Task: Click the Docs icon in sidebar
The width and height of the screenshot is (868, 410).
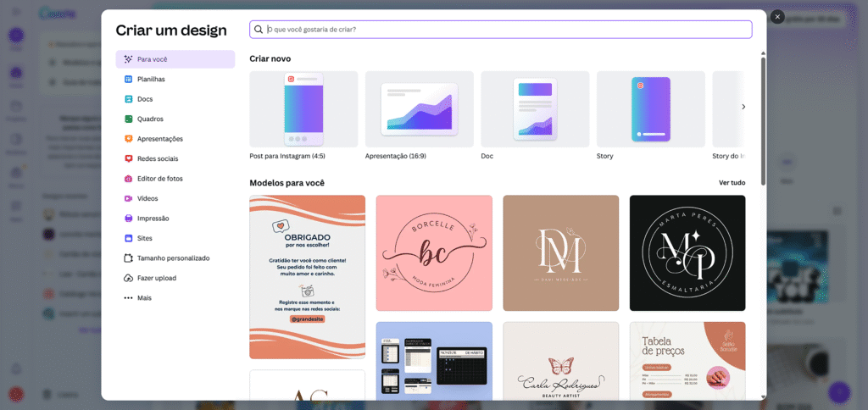Action: 128,99
